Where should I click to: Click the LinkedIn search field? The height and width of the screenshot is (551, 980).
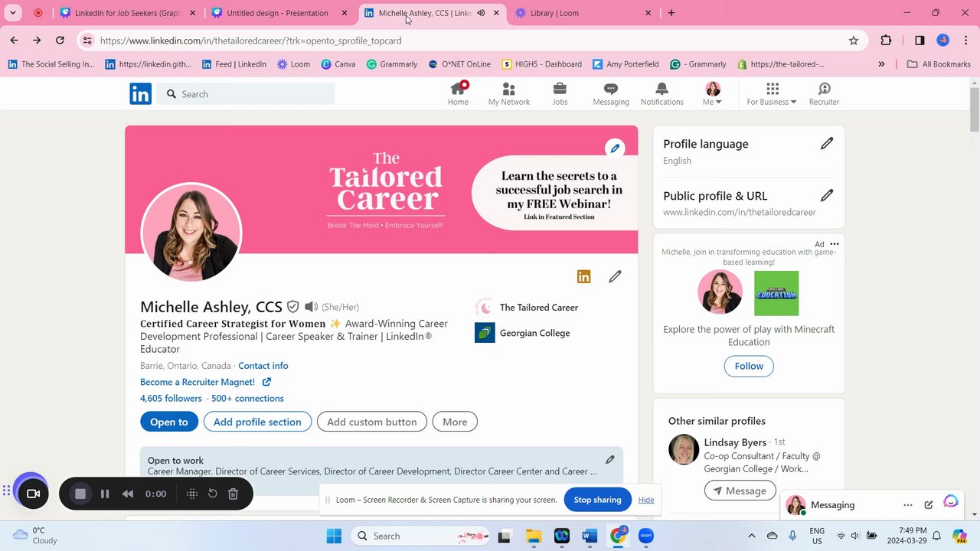tap(246, 93)
